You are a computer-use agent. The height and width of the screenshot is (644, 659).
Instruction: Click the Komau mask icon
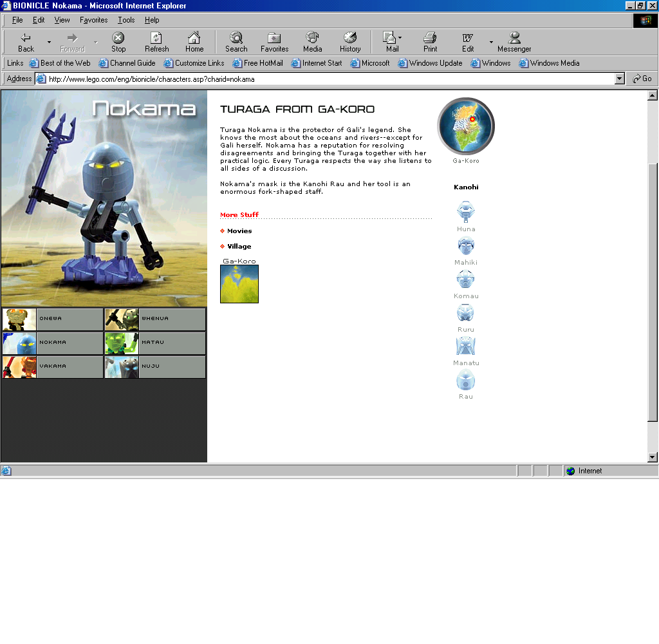point(466,279)
